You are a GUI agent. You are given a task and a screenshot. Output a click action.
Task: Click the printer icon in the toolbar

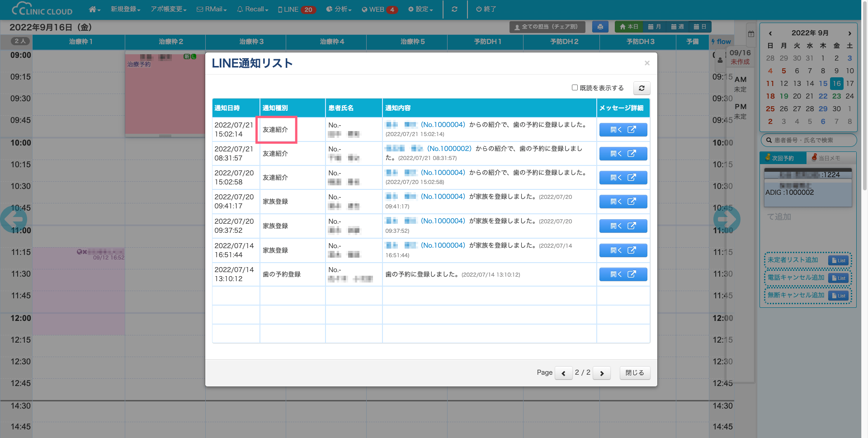[x=600, y=27]
